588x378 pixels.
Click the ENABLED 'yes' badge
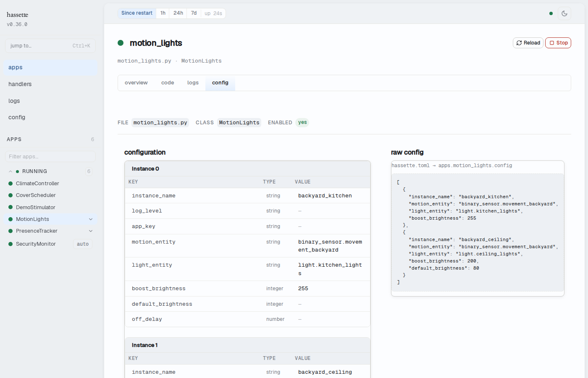(x=302, y=123)
